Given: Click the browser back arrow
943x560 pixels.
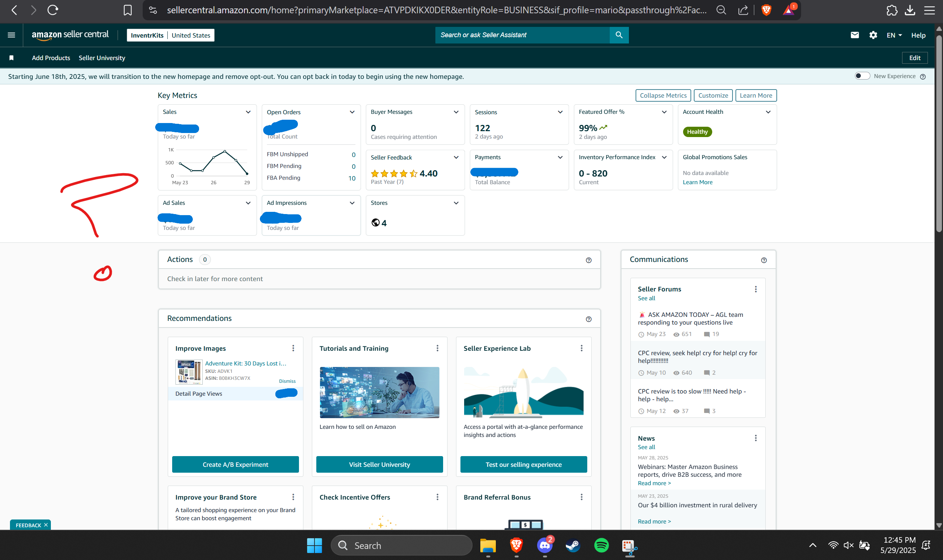Looking at the screenshot, I should click(x=14, y=10).
